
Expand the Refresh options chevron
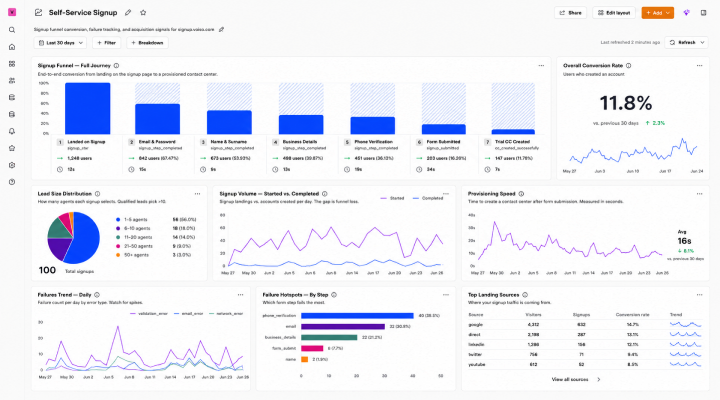[702, 42]
